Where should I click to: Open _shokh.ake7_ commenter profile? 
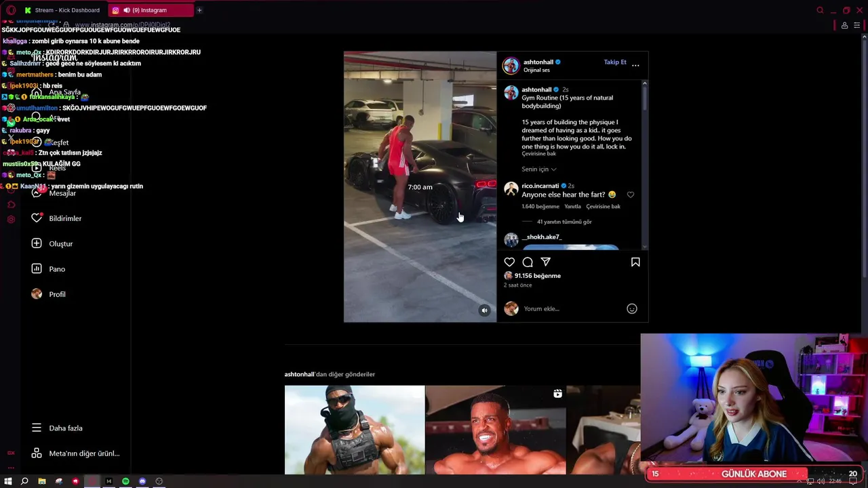click(542, 237)
